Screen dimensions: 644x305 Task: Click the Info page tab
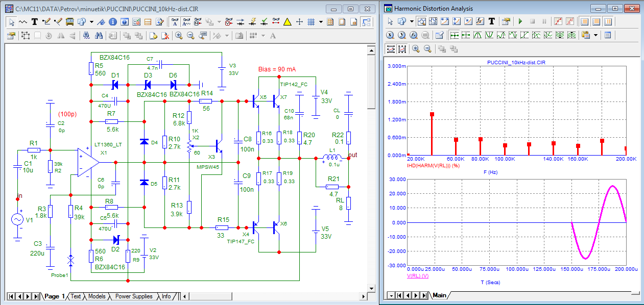pyautogui.click(x=166, y=296)
